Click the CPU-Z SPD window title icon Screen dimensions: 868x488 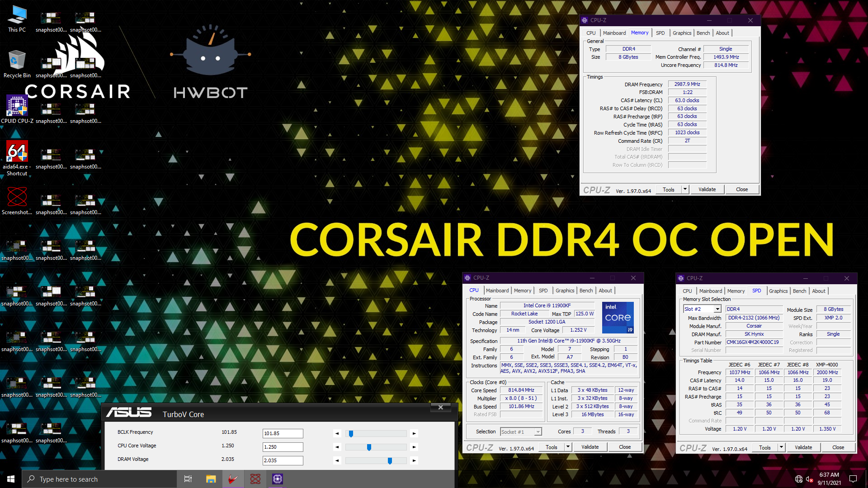681,278
